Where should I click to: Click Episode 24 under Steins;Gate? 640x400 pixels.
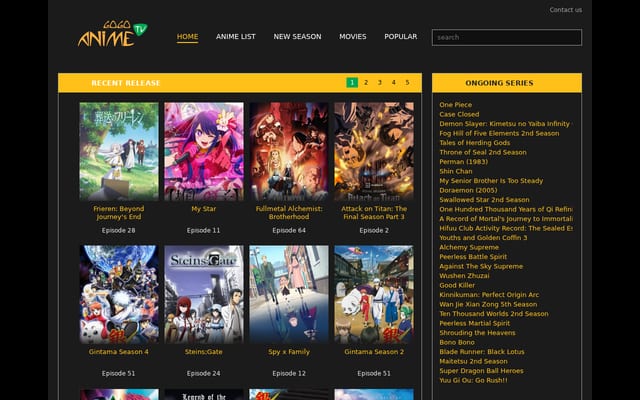[203, 373]
